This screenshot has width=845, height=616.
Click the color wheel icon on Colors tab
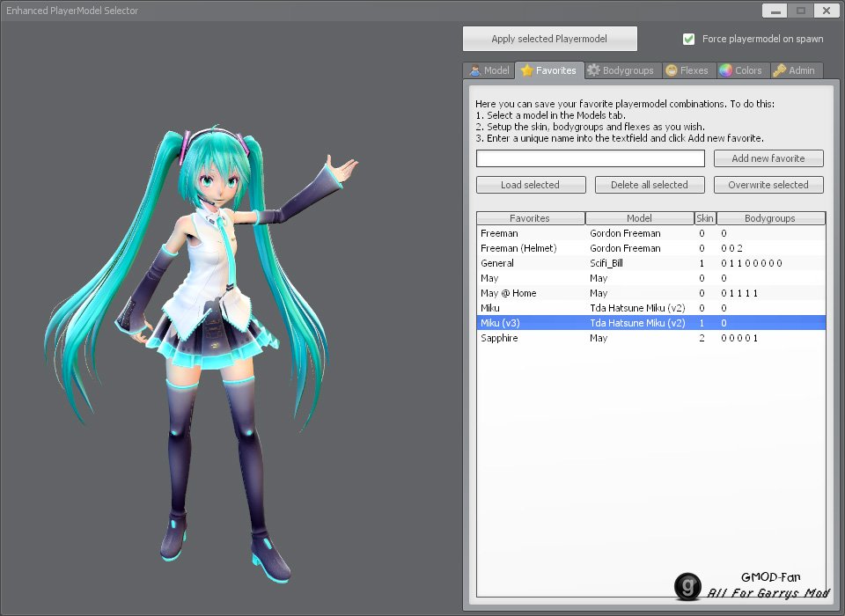(x=726, y=70)
